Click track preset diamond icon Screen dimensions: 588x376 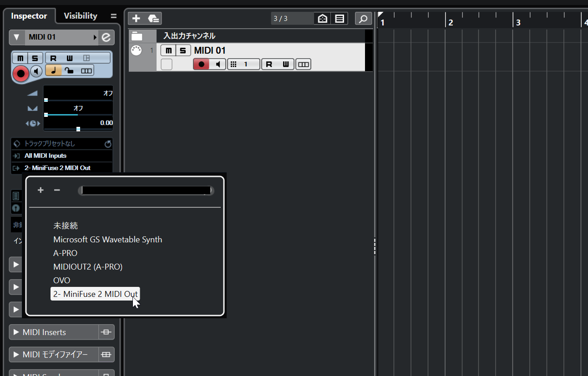(16, 144)
